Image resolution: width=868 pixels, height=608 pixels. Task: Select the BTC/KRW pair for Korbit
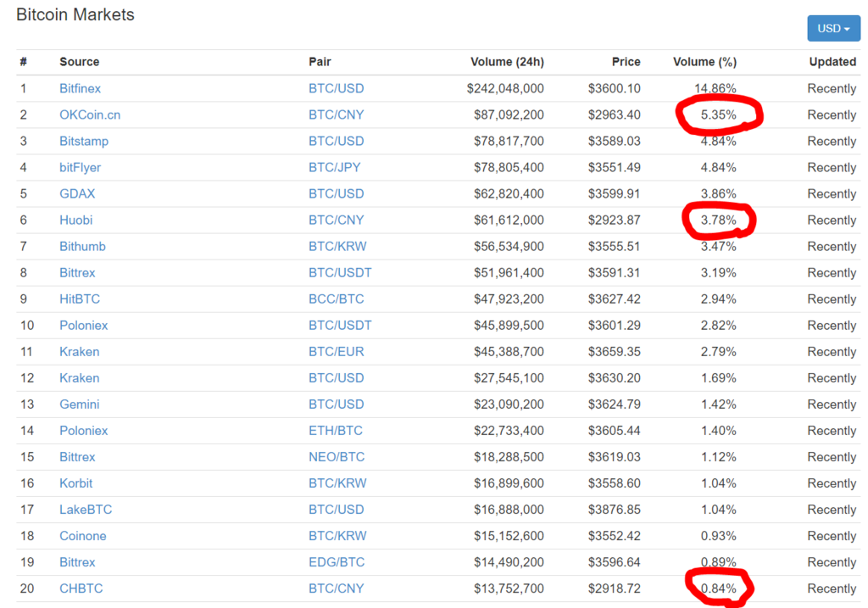pyautogui.click(x=337, y=482)
